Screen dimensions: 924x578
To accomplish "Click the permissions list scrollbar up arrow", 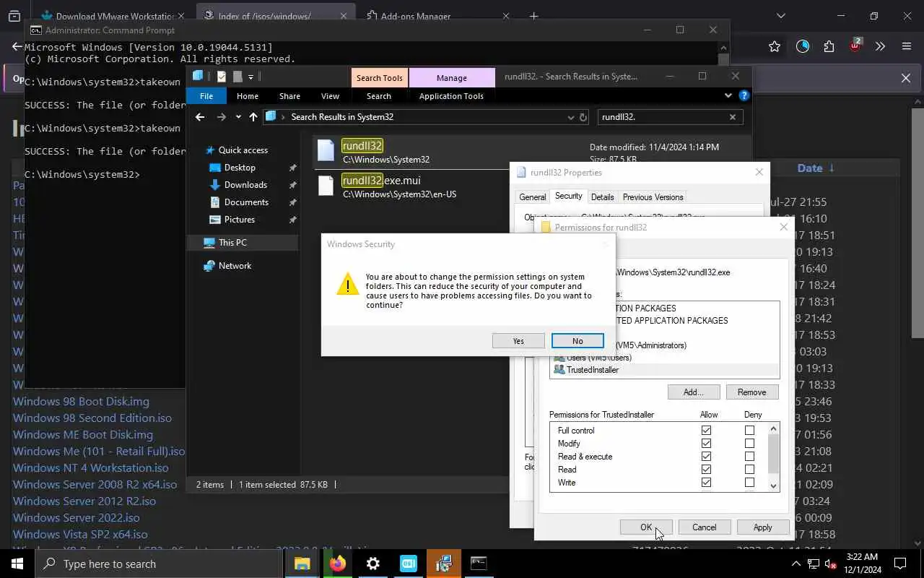I will 774,428.
